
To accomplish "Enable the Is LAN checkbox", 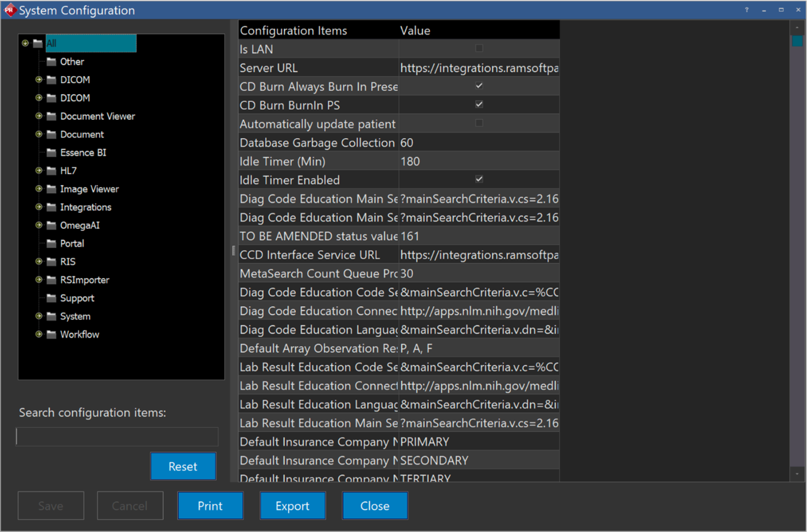I will tap(479, 49).
